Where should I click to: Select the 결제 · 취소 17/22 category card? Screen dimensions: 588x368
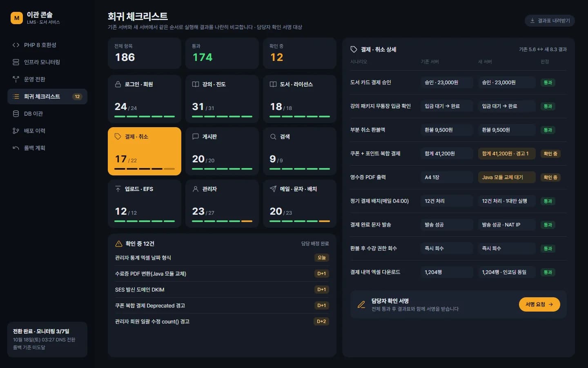pos(145,151)
